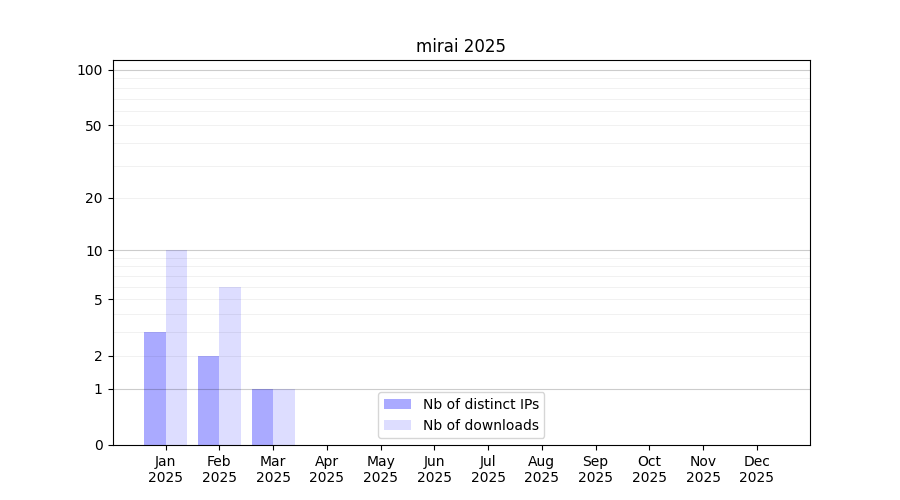Screen dimensions: 900x500
Task: Click the 'mirai 2025' chart title
Action: click(461, 46)
